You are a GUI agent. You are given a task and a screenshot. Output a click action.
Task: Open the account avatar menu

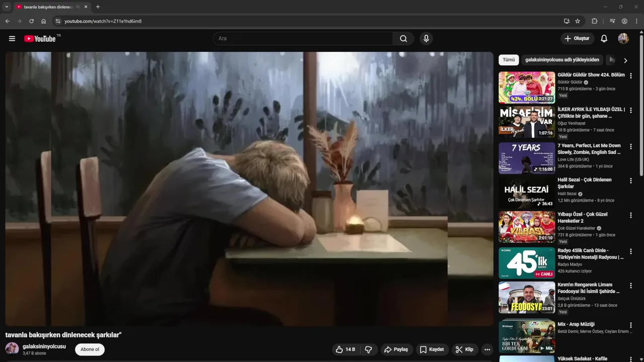pos(623,39)
